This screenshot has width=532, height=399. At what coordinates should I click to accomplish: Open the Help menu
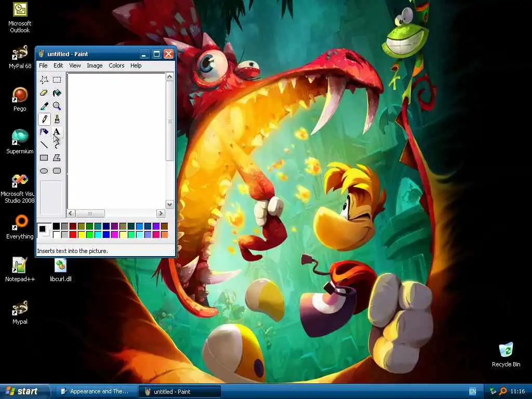pyautogui.click(x=136, y=65)
